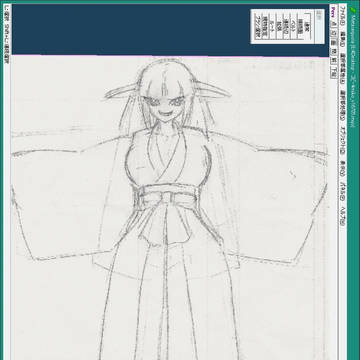Open the ヘルプ(H) menu
Image resolution: width=360 pixels, height=360 pixels.
pos(343,216)
